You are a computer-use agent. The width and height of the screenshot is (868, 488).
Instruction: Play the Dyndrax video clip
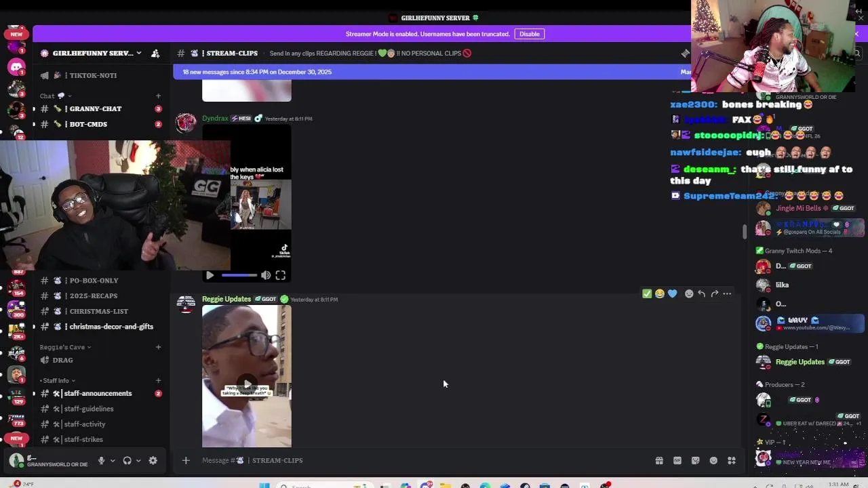210,275
